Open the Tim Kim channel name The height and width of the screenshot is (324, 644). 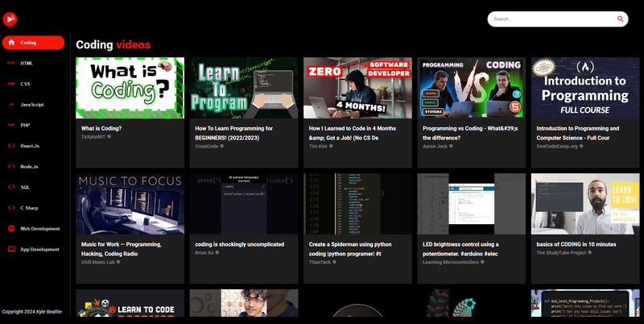pyautogui.click(x=318, y=146)
